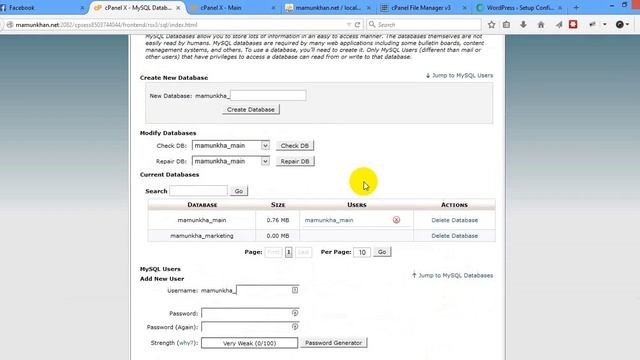Focus the Add New User Username field

(x=268, y=290)
